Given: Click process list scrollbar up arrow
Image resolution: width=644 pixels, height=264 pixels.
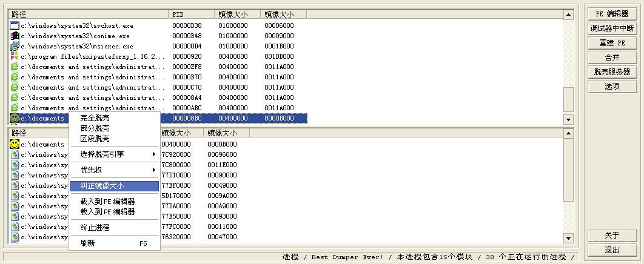Looking at the screenshot, I should [568, 15].
